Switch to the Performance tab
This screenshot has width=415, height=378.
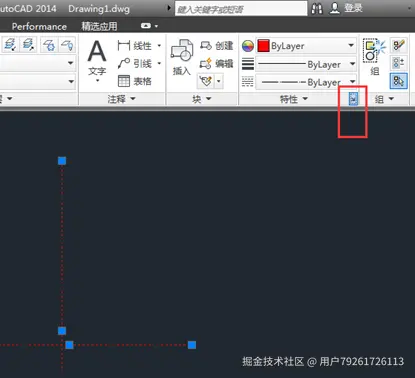click(39, 26)
